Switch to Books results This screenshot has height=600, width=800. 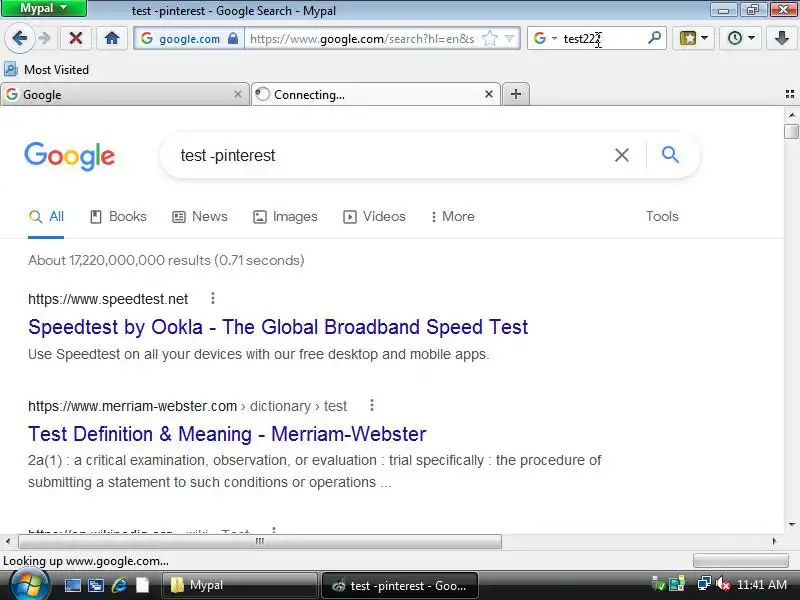[118, 216]
